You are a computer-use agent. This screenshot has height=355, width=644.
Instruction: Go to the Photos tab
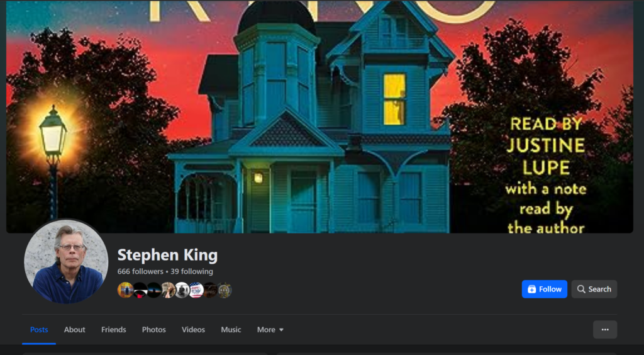point(154,330)
